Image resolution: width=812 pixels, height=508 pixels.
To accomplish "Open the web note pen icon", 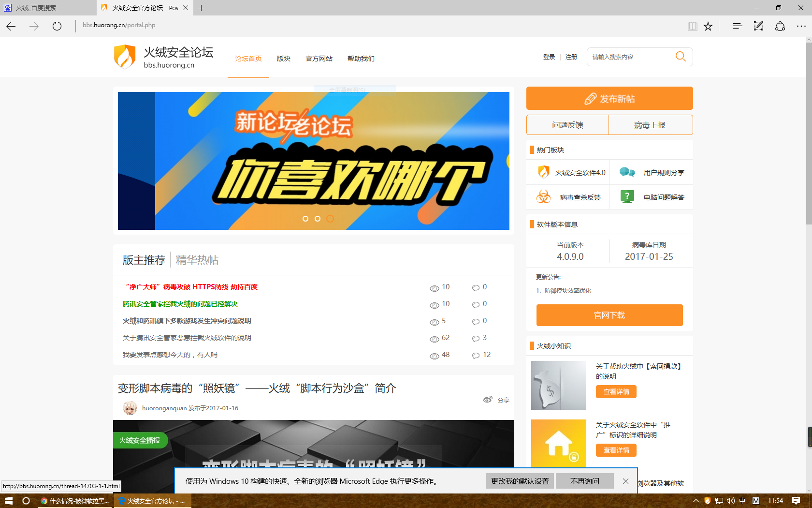I will pos(758,26).
